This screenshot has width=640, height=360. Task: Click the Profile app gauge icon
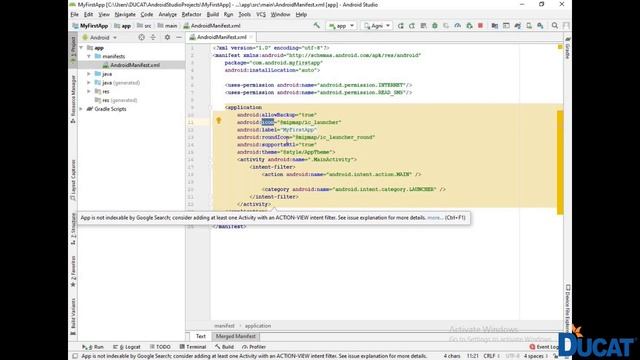[x=458, y=26]
